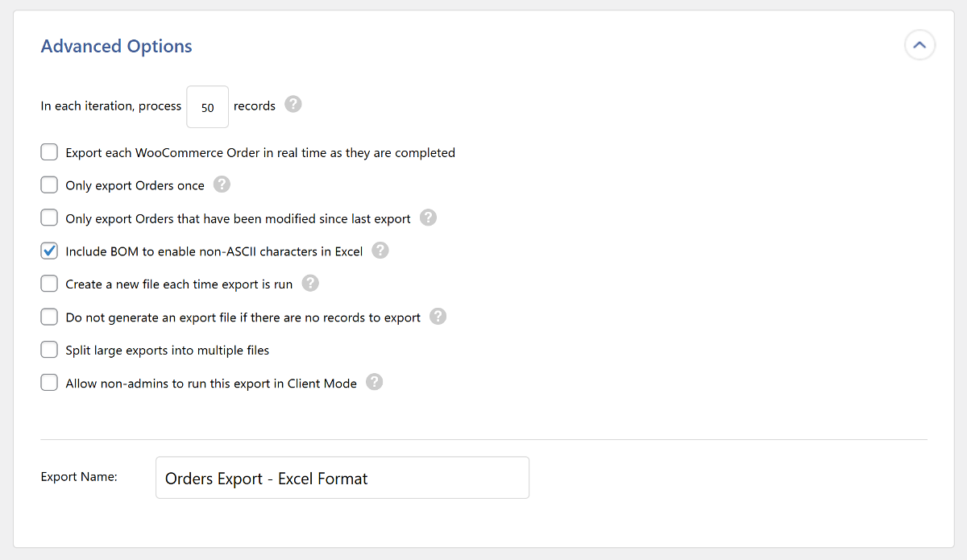This screenshot has width=967, height=560.
Task: Enable Only export modified Orders since last export
Action: coord(48,218)
